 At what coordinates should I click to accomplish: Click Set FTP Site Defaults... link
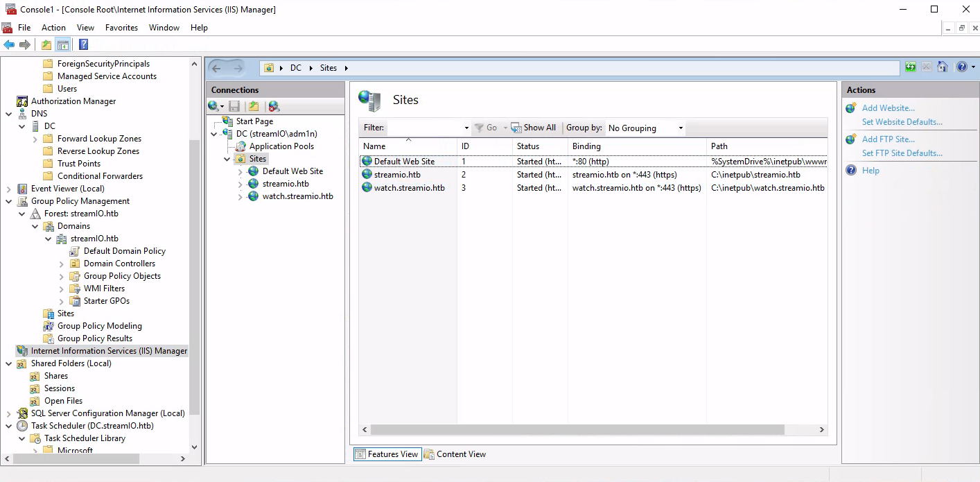902,153
